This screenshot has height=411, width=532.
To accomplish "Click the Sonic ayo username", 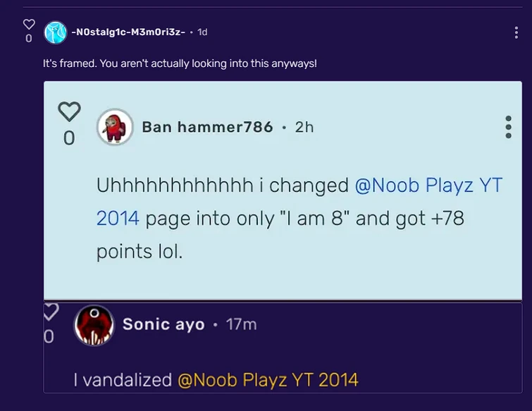I will (x=163, y=324).
